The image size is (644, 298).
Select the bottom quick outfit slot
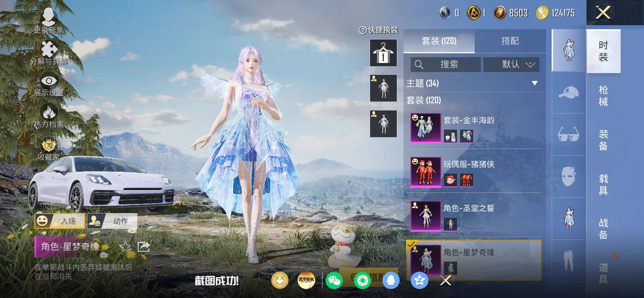[x=383, y=124]
